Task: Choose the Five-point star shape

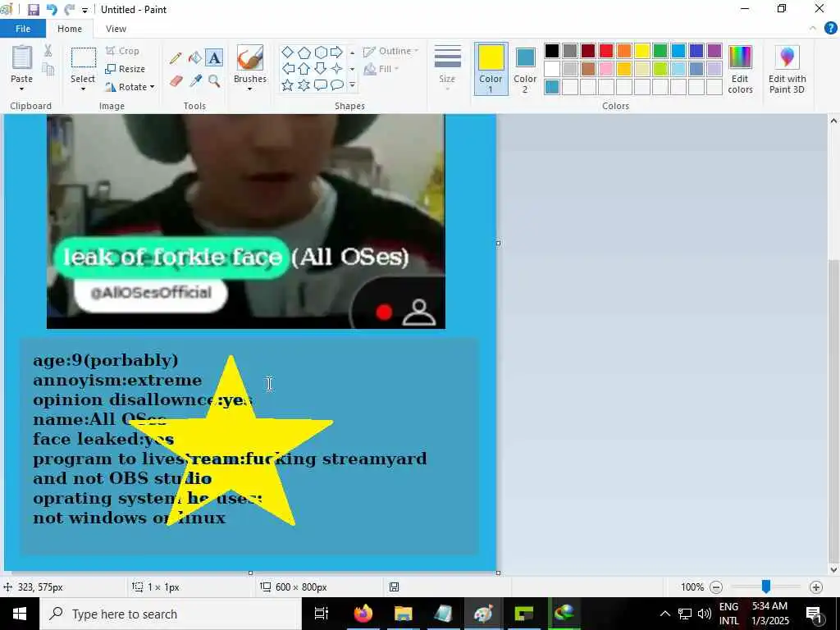Action: (288, 85)
